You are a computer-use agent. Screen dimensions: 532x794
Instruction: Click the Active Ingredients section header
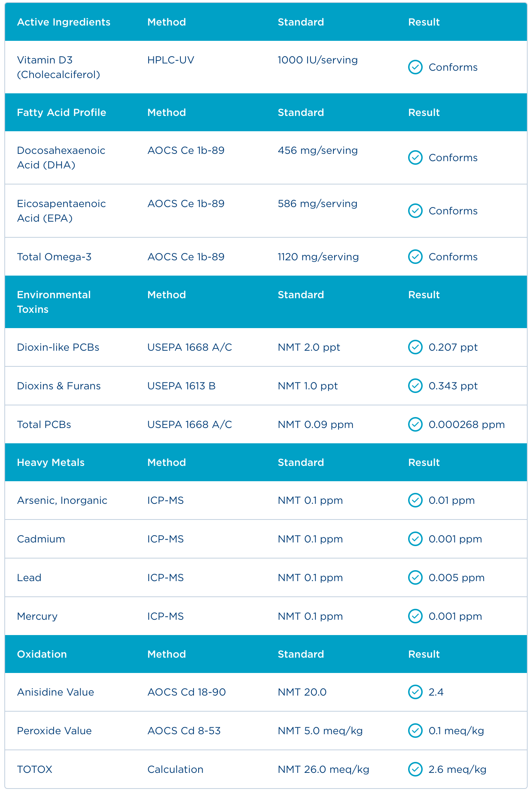click(x=64, y=22)
